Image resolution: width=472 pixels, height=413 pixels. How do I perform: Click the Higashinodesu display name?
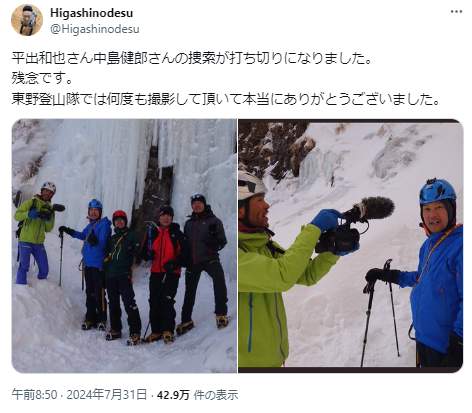(92, 13)
